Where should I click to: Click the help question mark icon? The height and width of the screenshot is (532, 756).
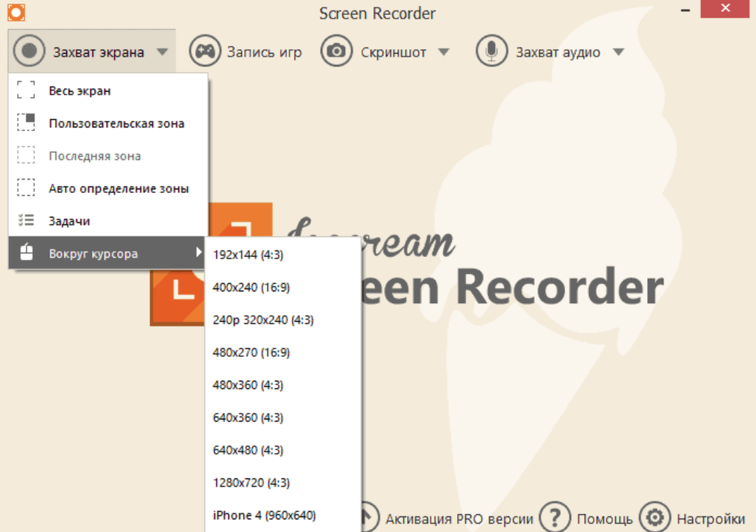(x=555, y=518)
